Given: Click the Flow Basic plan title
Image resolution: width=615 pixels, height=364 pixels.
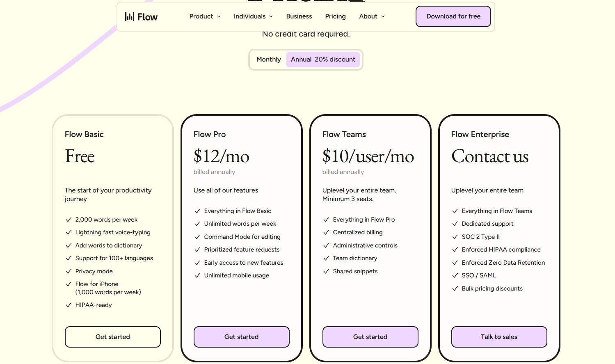Looking at the screenshot, I should [x=84, y=135].
